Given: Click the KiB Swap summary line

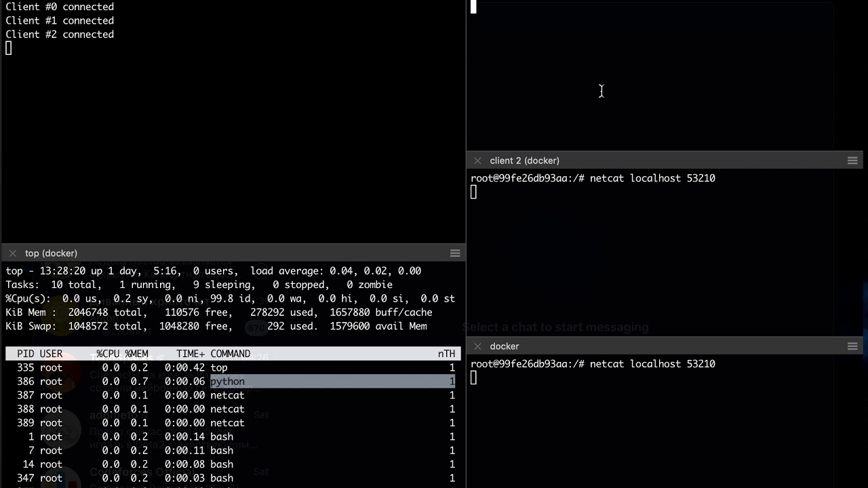Looking at the screenshot, I should (216, 327).
